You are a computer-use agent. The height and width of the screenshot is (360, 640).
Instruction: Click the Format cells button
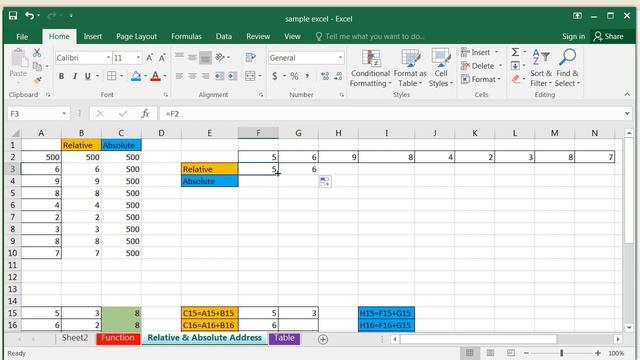pos(480,79)
